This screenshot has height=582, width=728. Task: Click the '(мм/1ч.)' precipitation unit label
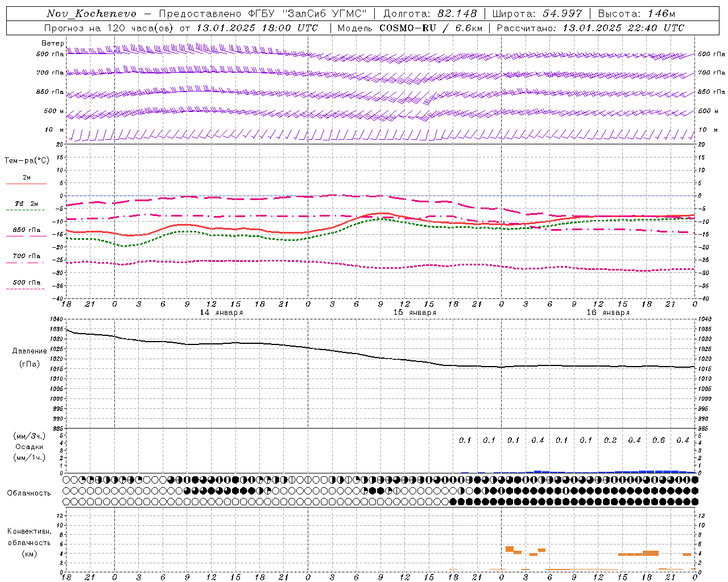coord(30,458)
